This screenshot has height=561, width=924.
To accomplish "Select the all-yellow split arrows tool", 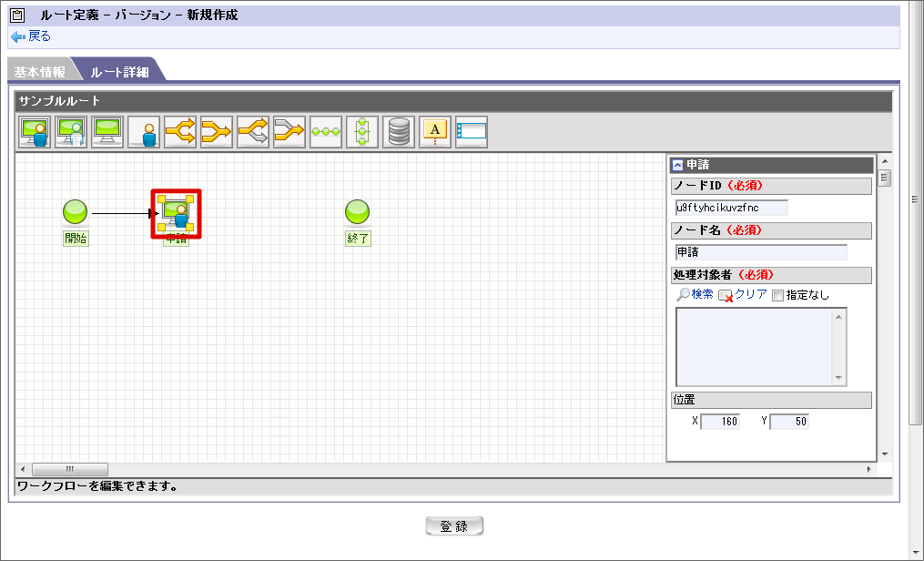I will point(180,131).
